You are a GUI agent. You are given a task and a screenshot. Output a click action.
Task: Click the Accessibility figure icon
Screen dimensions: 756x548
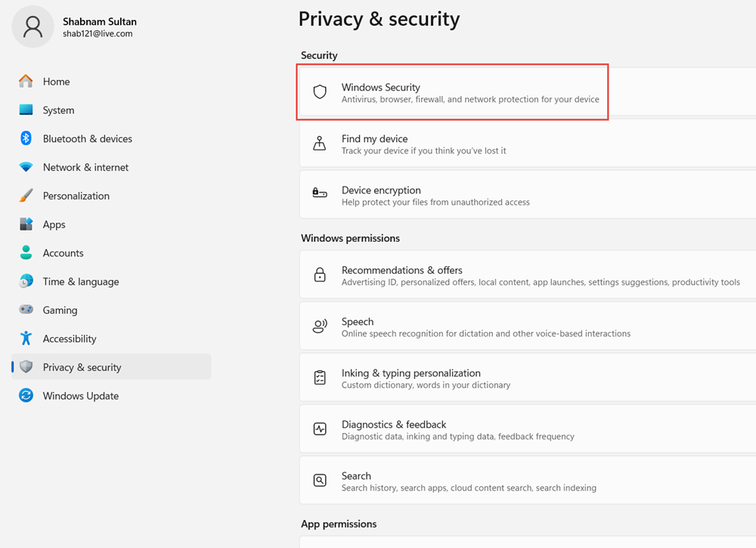[26, 339]
